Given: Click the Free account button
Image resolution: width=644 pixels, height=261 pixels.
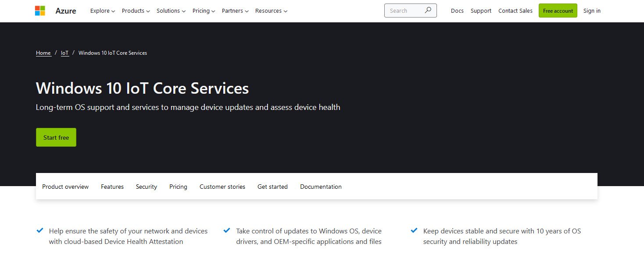Looking at the screenshot, I should [x=558, y=11].
